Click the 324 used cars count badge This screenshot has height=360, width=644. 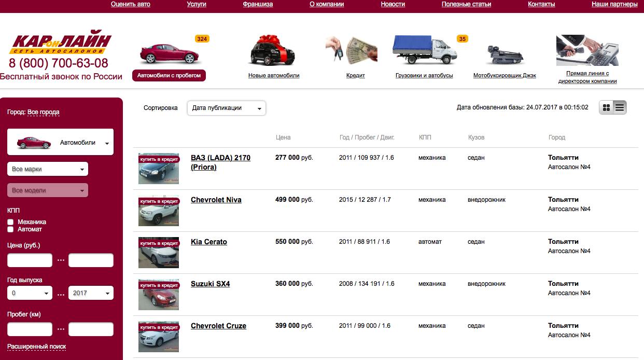point(202,39)
